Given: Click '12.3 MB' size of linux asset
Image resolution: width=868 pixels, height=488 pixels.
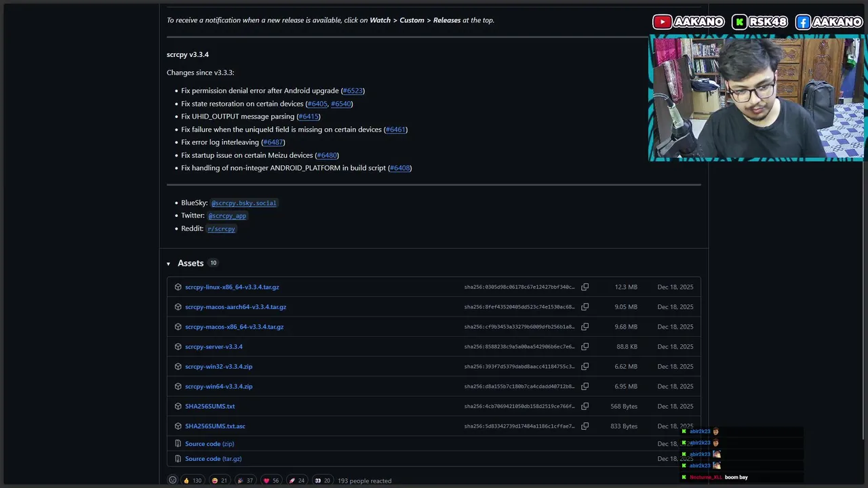Looking at the screenshot, I should pos(626,287).
